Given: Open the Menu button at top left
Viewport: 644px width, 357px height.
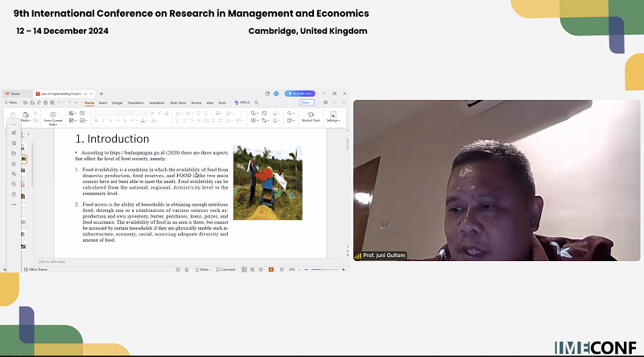Looking at the screenshot, I should (x=10, y=103).
